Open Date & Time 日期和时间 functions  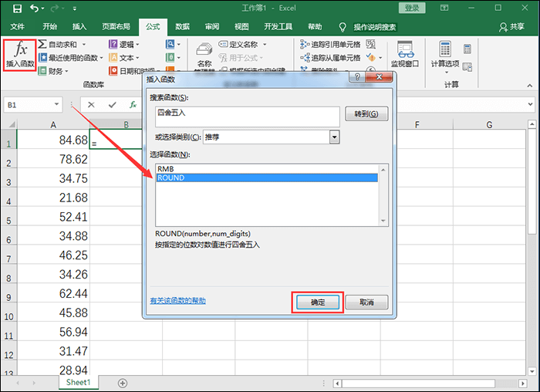(x=132, y=71)
